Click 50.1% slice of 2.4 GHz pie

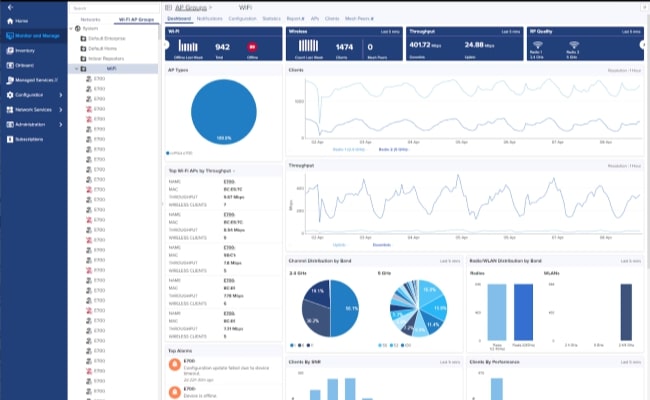coord(347,308)
